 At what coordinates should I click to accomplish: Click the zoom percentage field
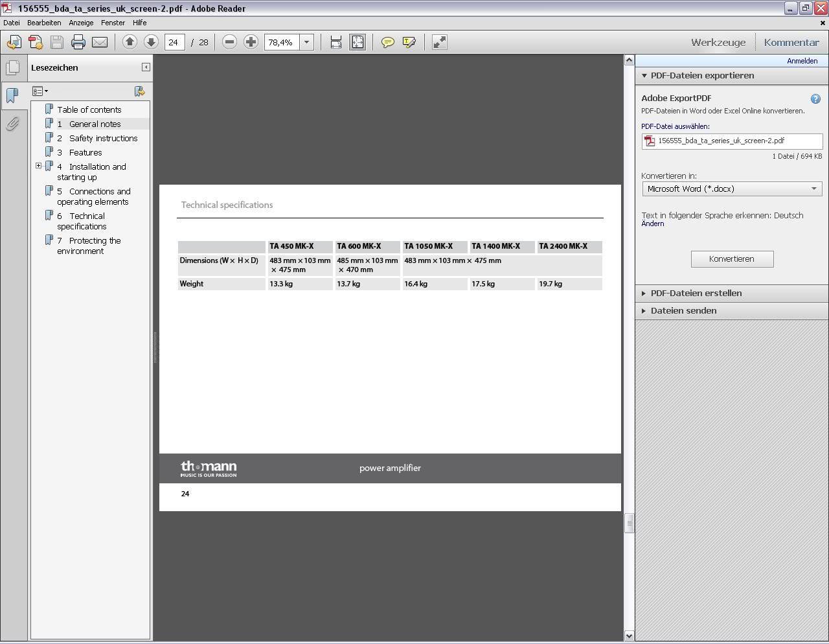tap(282, 42)
